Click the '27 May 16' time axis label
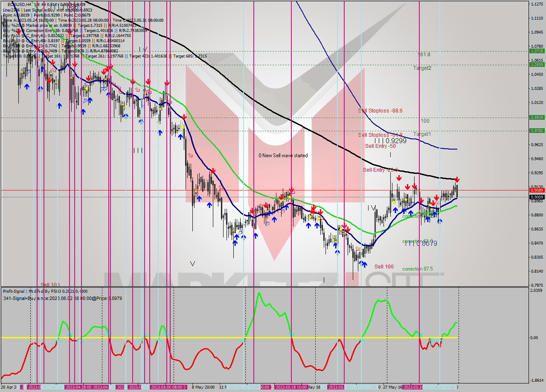 pos(392,387)
